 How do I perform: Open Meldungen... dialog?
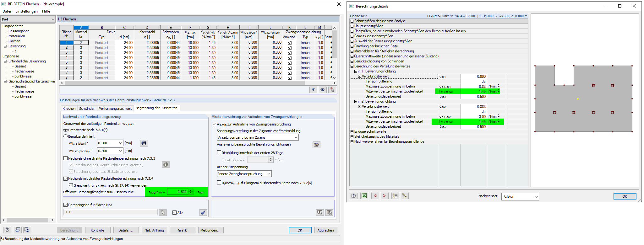click(210, 230)
